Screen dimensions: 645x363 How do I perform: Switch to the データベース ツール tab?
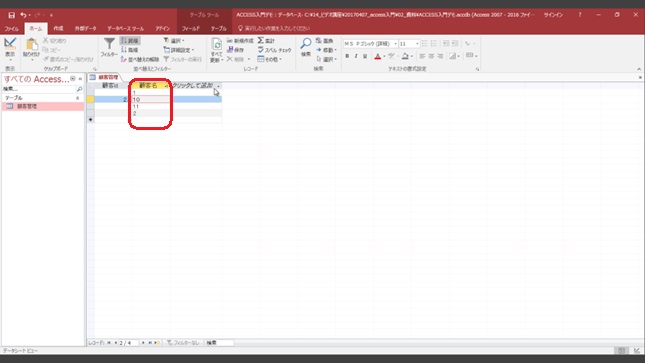pos(125,28)
